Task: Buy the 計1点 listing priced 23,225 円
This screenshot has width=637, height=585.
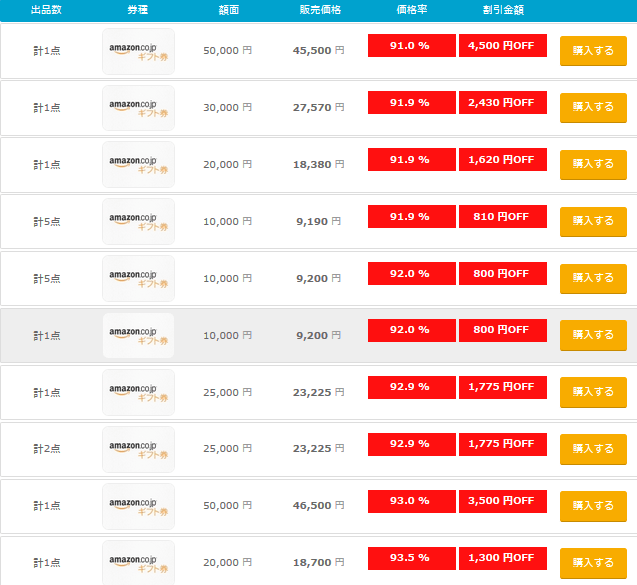Action: pos(593,392)
